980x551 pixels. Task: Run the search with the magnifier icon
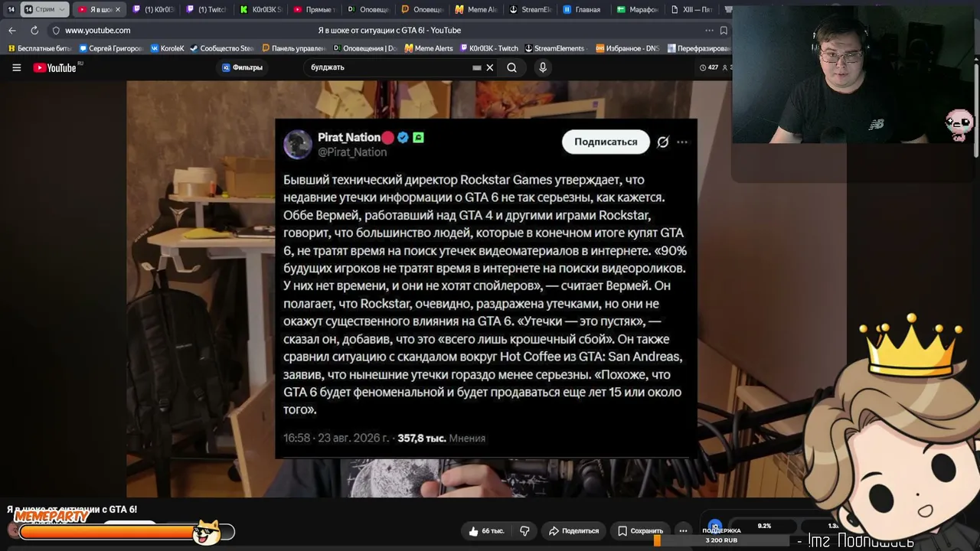511,67
